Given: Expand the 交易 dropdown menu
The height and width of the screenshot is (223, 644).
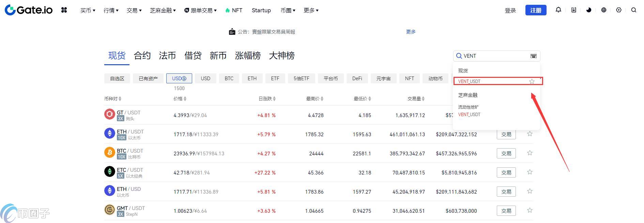Looking at the screenshot, I should click(134, 10).
